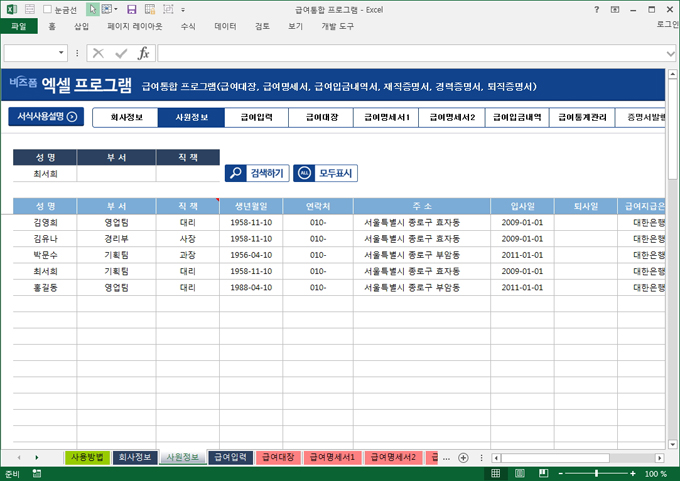Image resolution: width=680 pixels, height=481 pixels.
Task: Expand the Name Box dropdown arrow
Action: click(63, 53)
